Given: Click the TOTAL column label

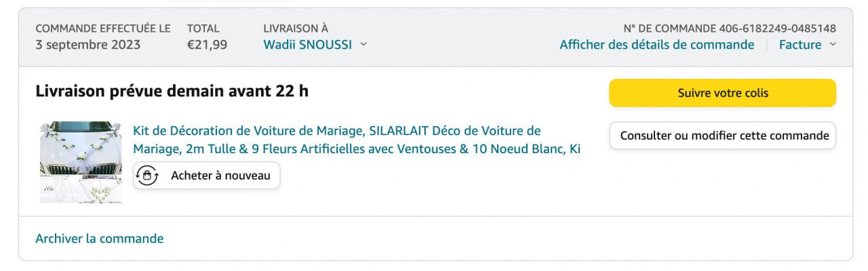Looking at the screenshot, I should click(x=203, y=28).
